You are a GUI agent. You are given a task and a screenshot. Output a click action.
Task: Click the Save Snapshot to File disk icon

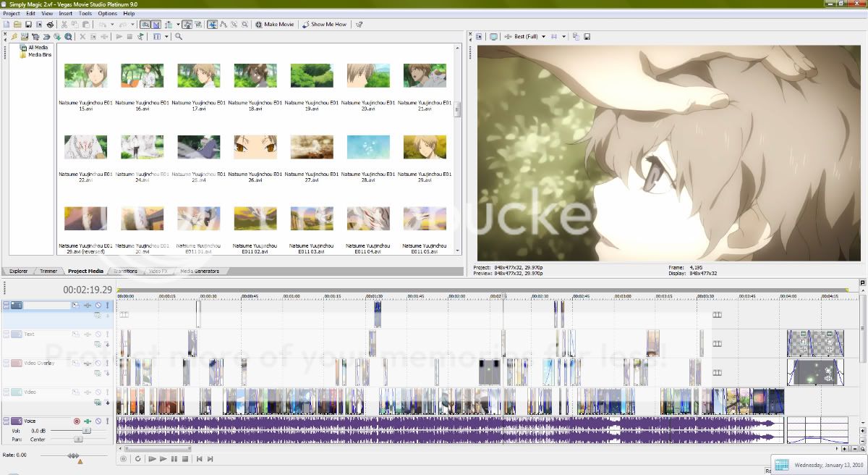point(587,36)
